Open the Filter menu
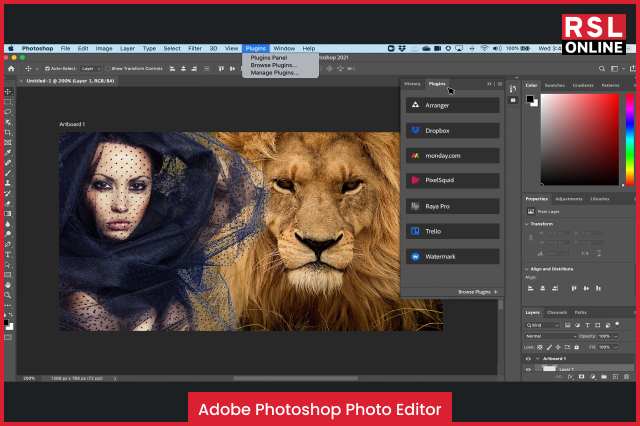The width and height of the screenshot is (640, 426). coord(195,48)
